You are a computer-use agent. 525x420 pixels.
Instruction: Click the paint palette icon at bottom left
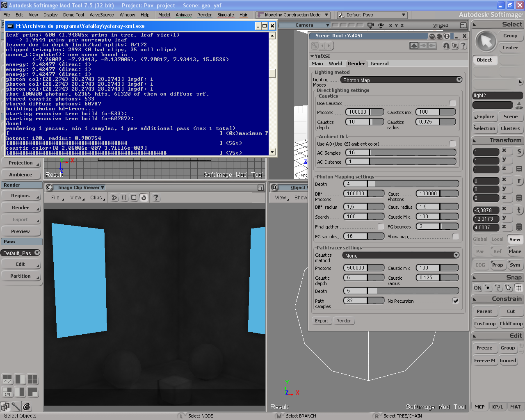pos(27,406)
